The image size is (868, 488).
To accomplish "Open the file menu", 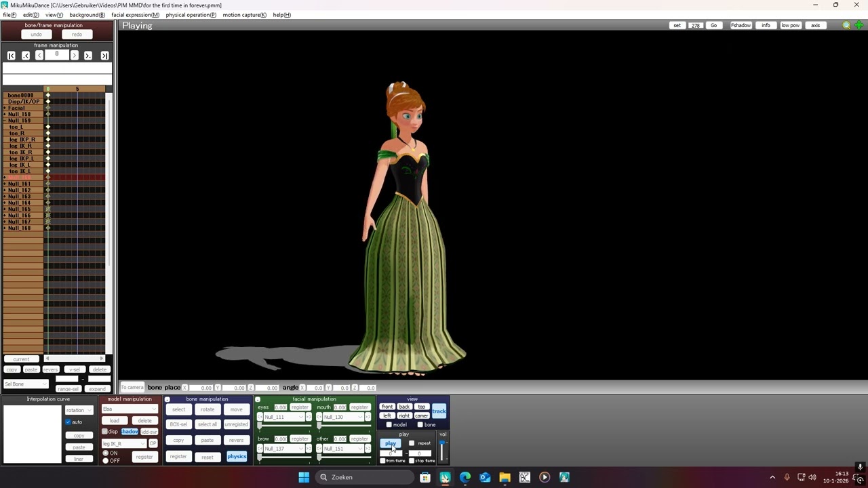I will (9, 15).
